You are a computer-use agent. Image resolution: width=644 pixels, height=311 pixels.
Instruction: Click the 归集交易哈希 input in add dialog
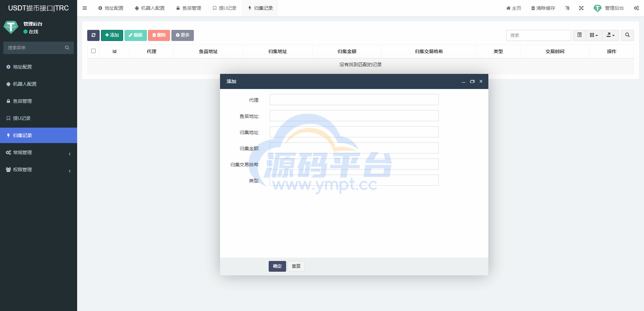coord(354,164)
